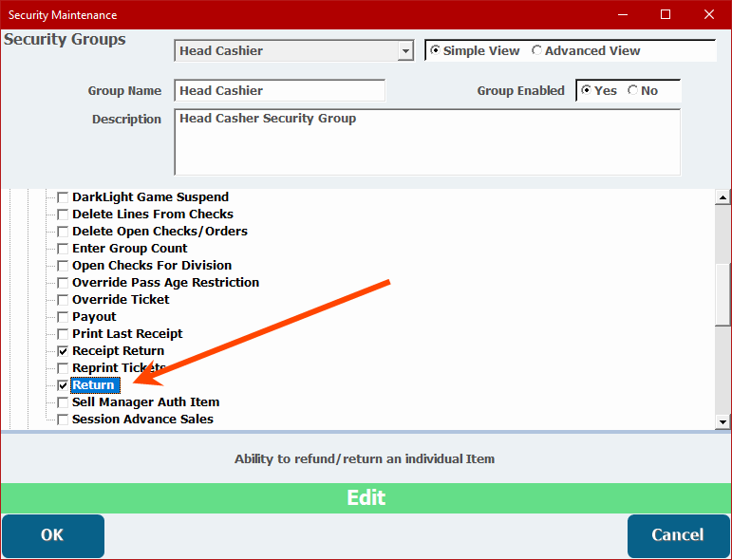
Task: Select the Advanced View radio button
Action: pyautogui.click(x=537, y=51)
